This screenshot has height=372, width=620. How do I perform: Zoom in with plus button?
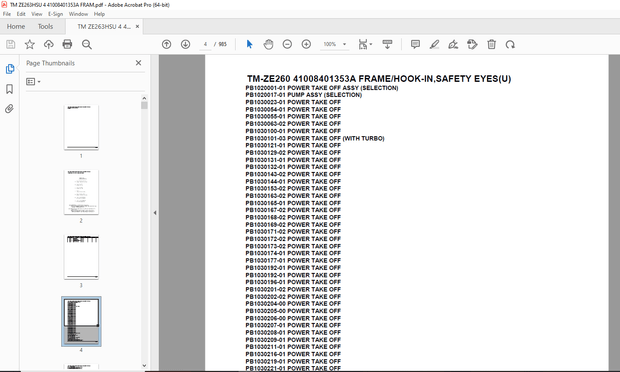point(306,44)
